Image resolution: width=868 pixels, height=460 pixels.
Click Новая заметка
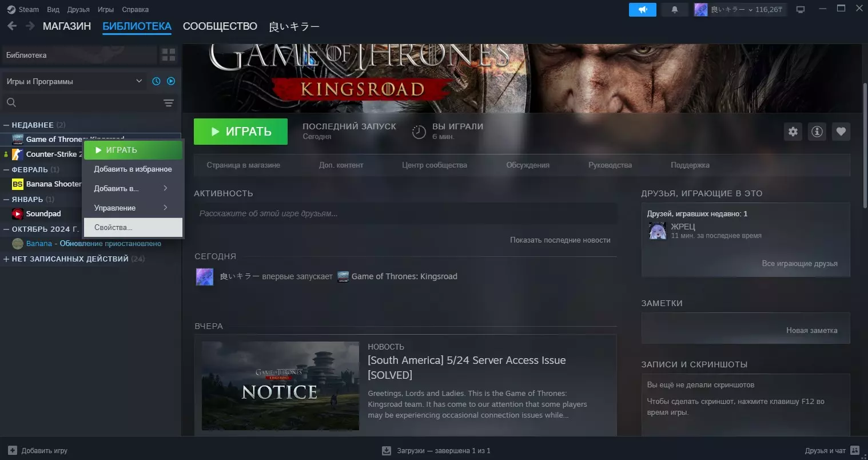coord(811,331)
